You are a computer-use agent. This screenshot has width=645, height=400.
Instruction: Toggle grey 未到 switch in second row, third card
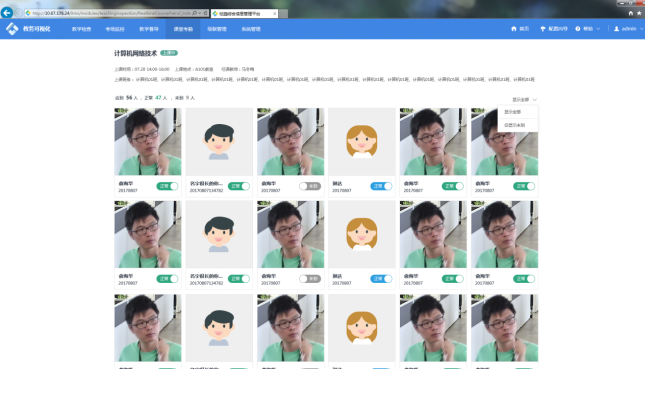(x=310, y=279)
